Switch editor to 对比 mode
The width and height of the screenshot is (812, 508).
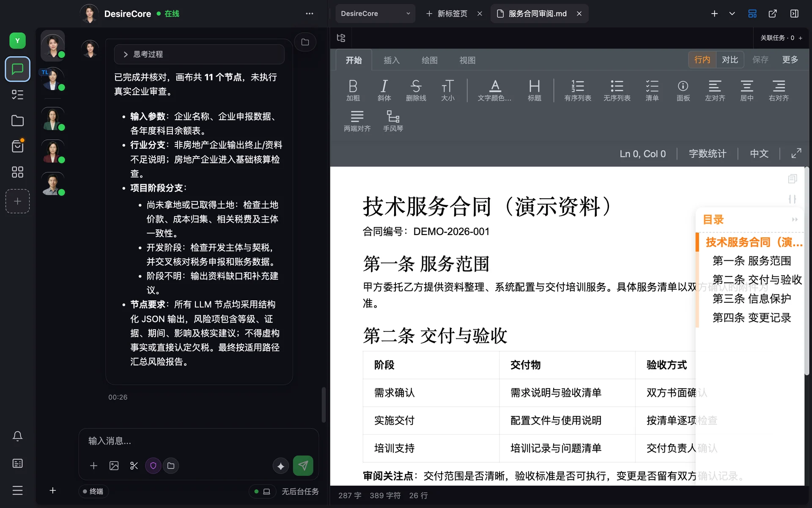730,60
